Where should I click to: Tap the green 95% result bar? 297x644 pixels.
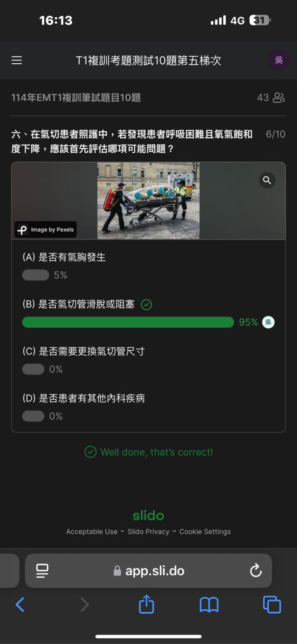pos(128,322)
